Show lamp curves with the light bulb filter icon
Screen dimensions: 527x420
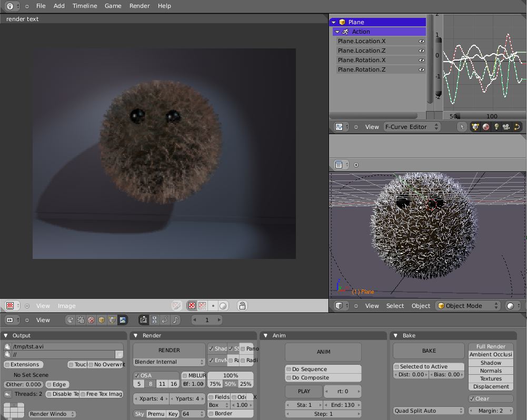click(x=495, y=127)
